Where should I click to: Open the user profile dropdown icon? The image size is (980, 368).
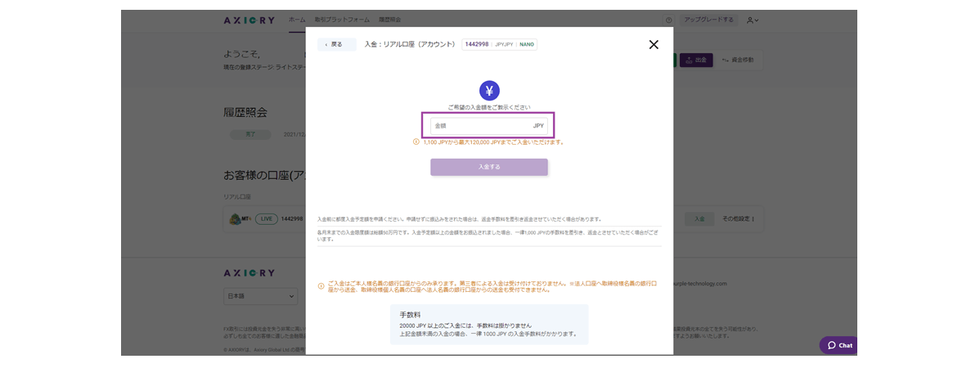(753, 20)
